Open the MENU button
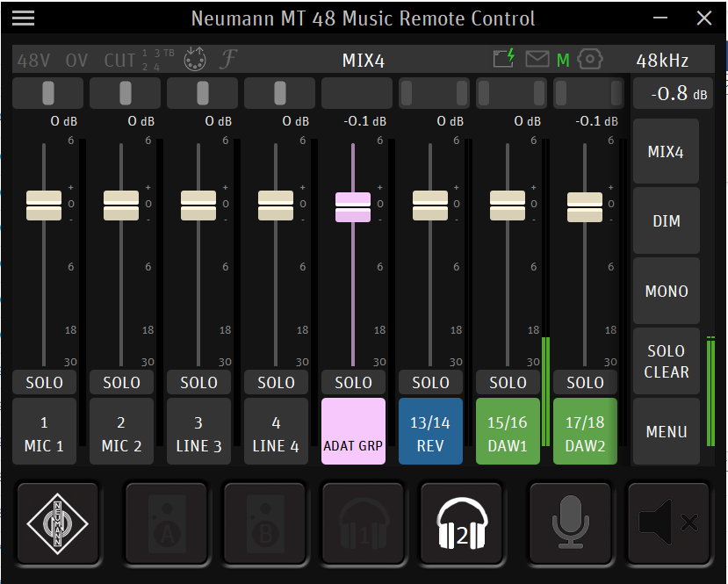 point(666,431)
